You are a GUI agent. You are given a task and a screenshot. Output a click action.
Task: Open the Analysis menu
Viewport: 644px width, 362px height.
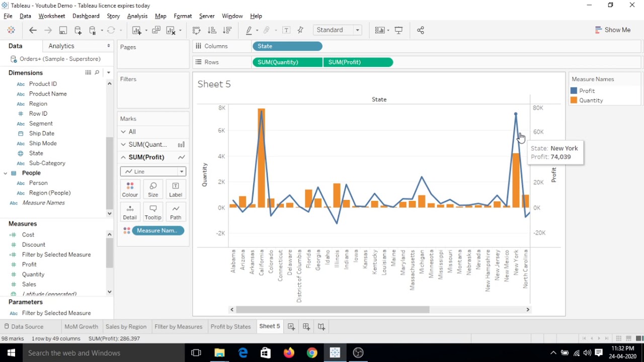click(x=137, y=16)
